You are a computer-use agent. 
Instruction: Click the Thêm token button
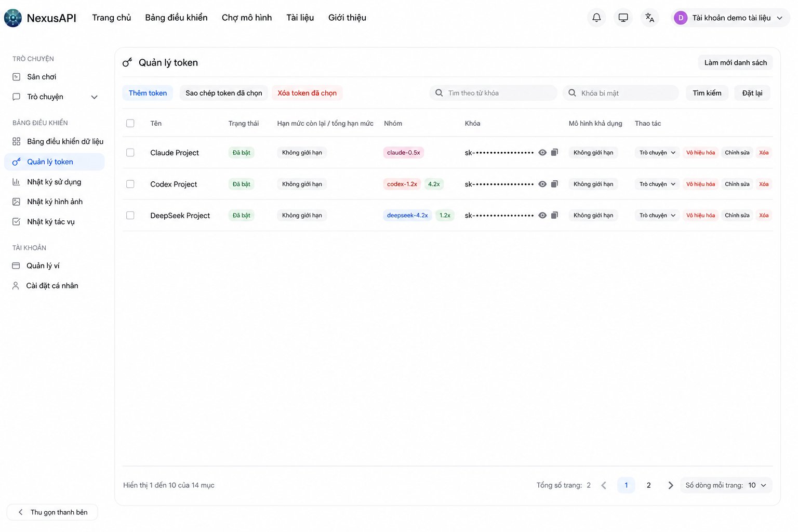tap(148, 93)
